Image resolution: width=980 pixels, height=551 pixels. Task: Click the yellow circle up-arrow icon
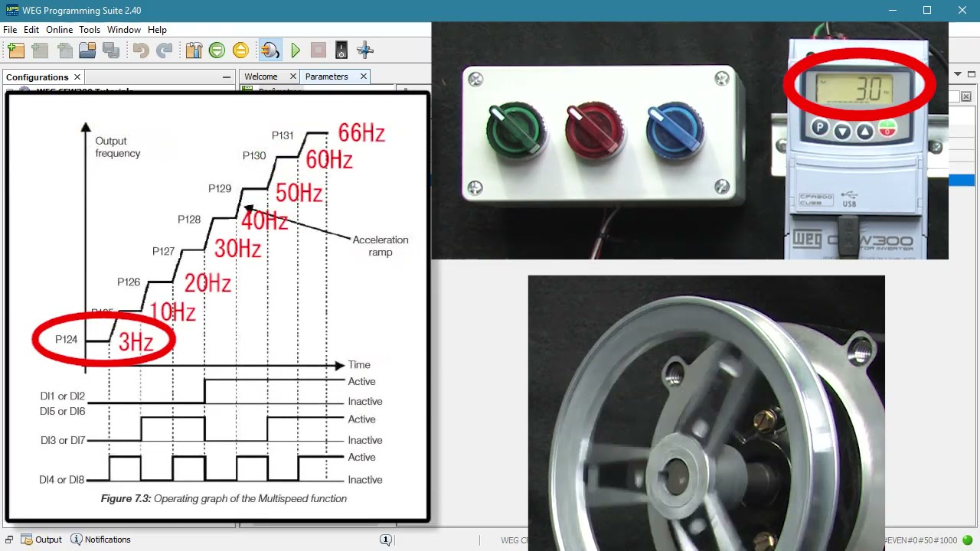(x=240, y=51)
